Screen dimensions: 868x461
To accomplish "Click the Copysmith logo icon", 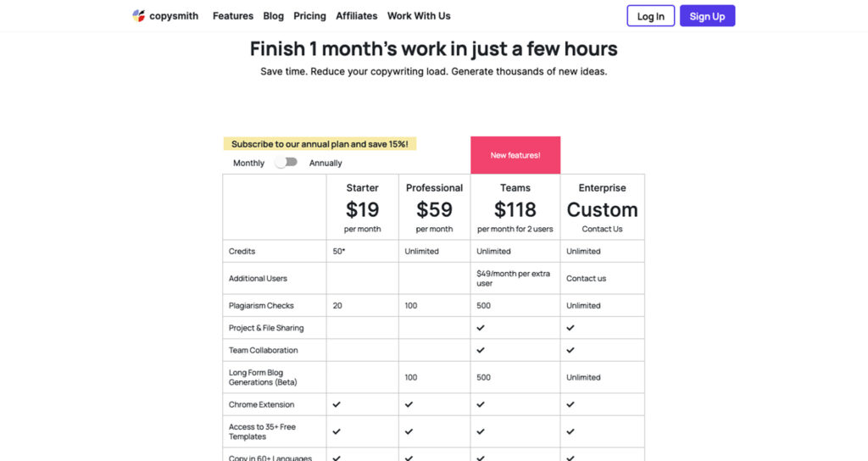I will (x=139, y=15).
